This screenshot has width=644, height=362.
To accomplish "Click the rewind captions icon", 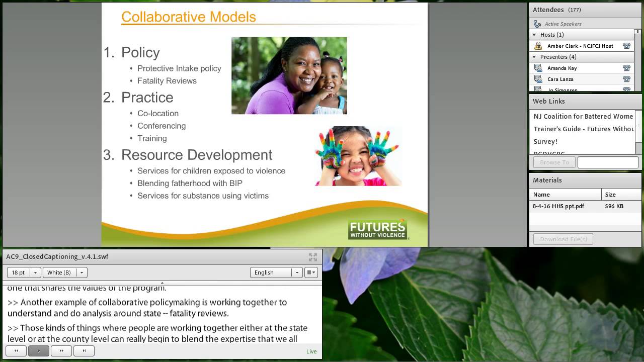I will click(16, 350).
